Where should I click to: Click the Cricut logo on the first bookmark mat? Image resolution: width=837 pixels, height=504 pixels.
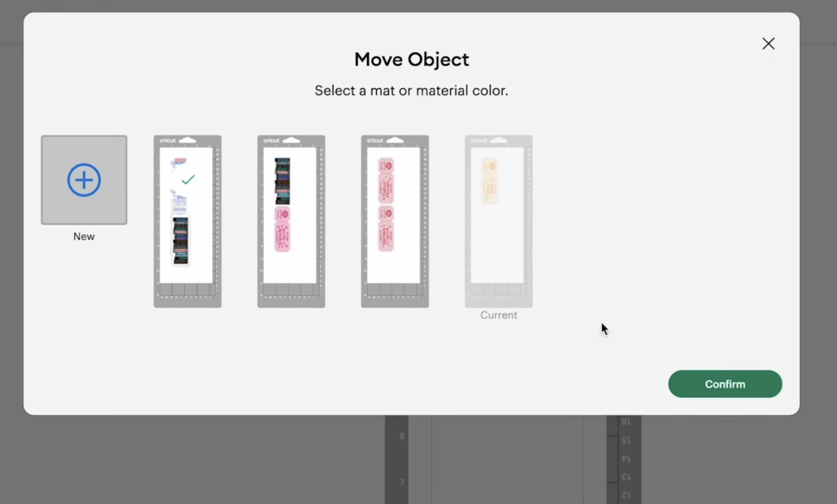point(167,140)
